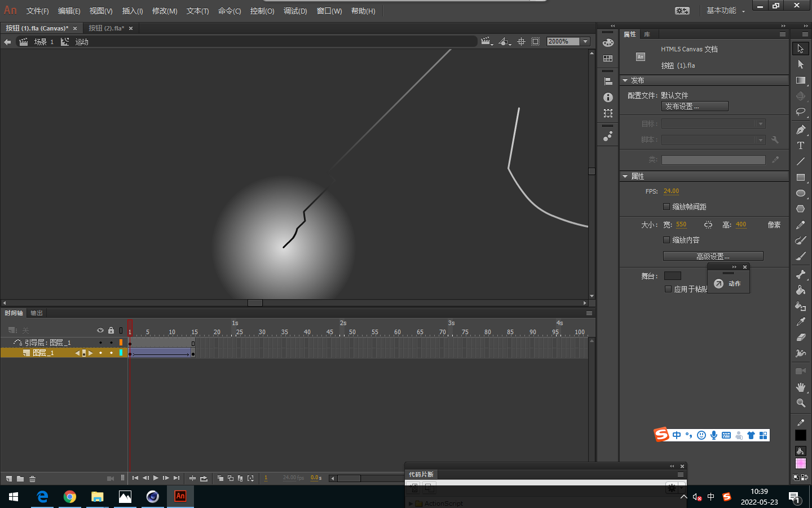
Task: Open the 2000% zoom level dropdown
Action: pyautogui.click(x=585, y=41)
